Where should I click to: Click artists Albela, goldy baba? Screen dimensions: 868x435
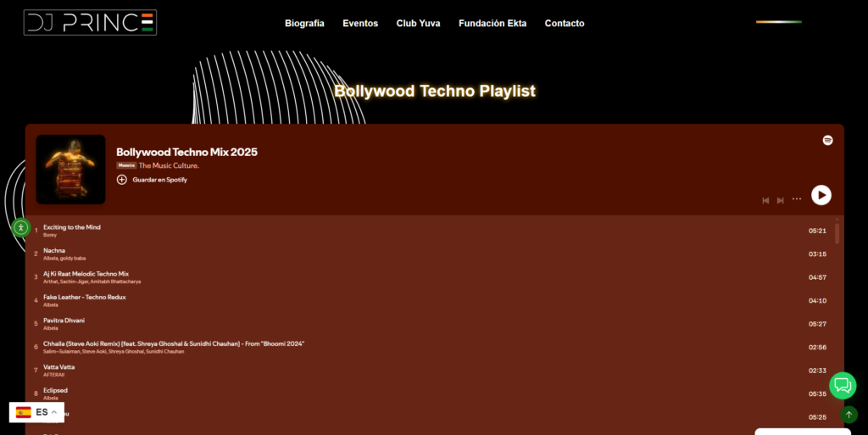pyautogui.click(x=64, y=259)
